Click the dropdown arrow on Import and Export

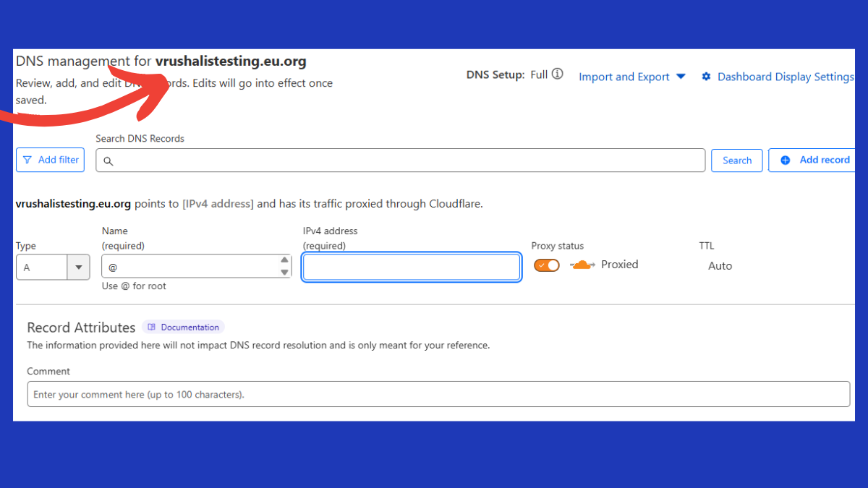tap(680, 77)
